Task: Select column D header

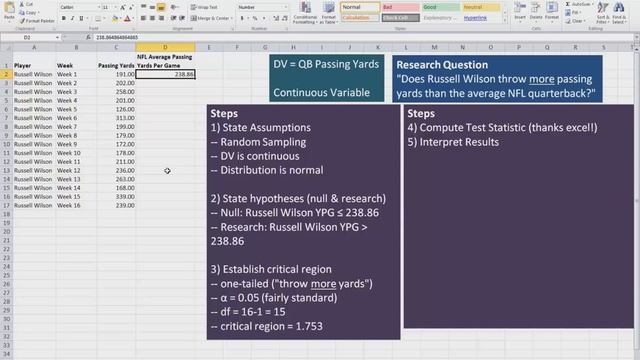Action: click(165, 47)
